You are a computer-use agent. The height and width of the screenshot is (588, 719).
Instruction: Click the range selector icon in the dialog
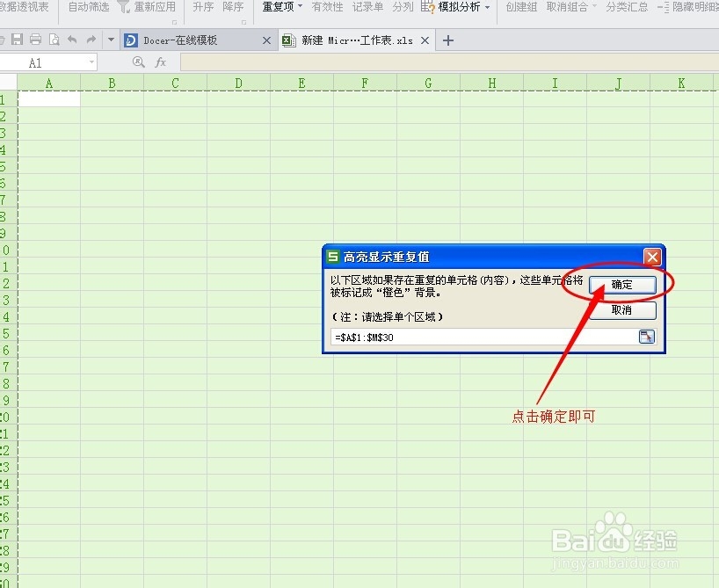647,336
